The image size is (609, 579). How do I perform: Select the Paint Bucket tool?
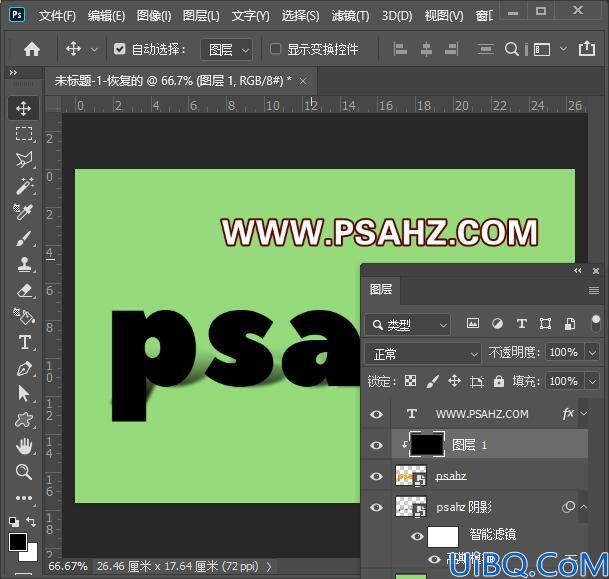tap(24, 316)
